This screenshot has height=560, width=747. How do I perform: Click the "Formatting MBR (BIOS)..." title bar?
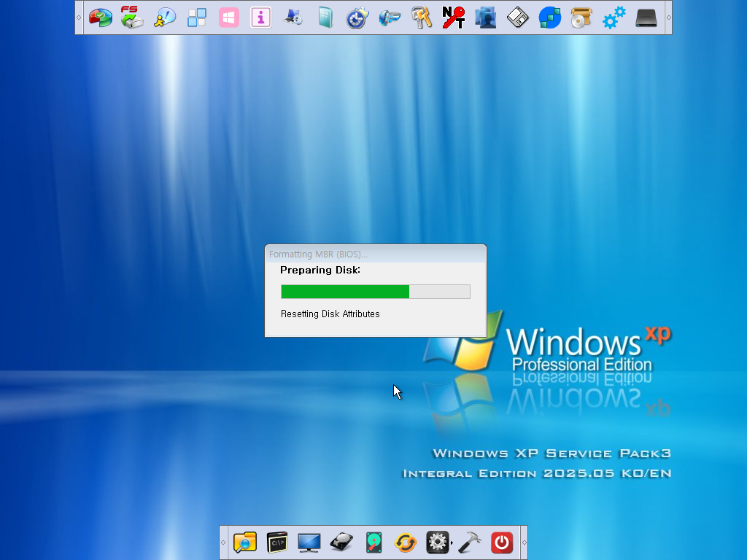tap(376, 254)
